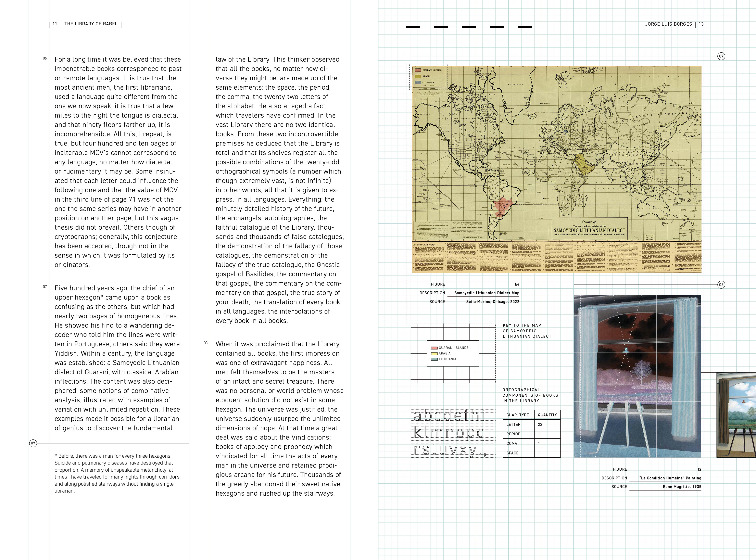Select the caption 'Samoyedic Lithuanian Dialect Map'
The width and height of the screenshot is (756, 560).
pyautogui.click(x=487, y=293)
